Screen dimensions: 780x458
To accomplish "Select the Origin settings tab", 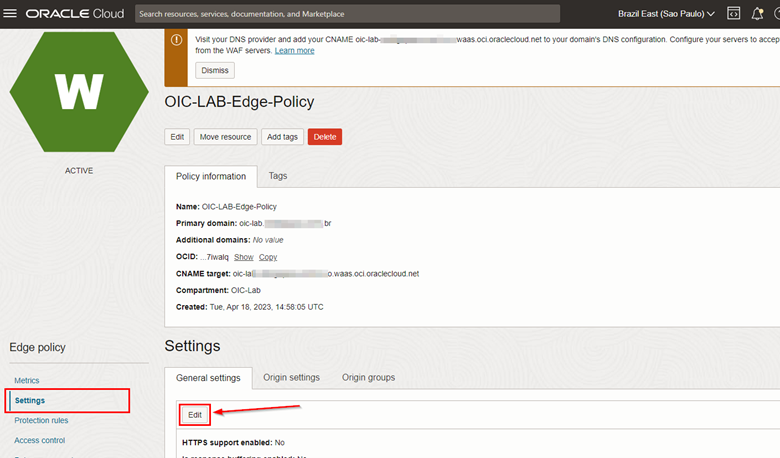I will 292,377.
